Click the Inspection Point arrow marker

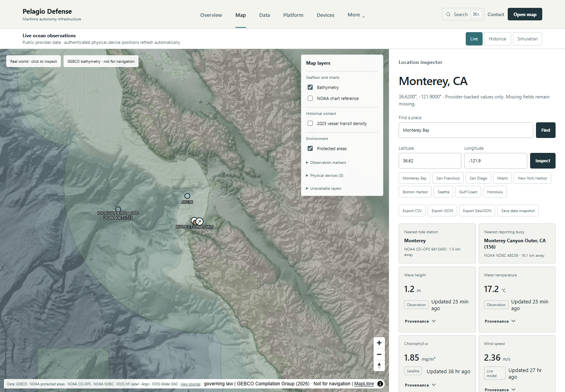click(199, 221)
